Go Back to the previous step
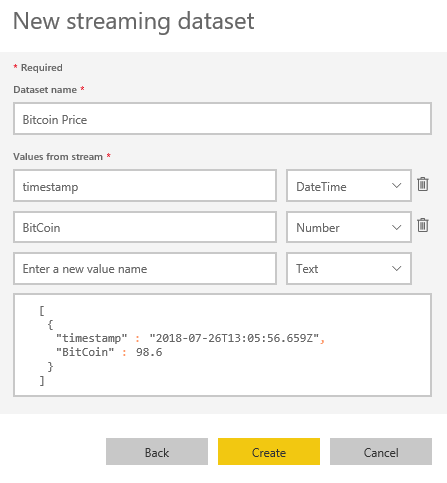Image resolution: width=447 pixels, height=483 pixels. click(157, 452)
